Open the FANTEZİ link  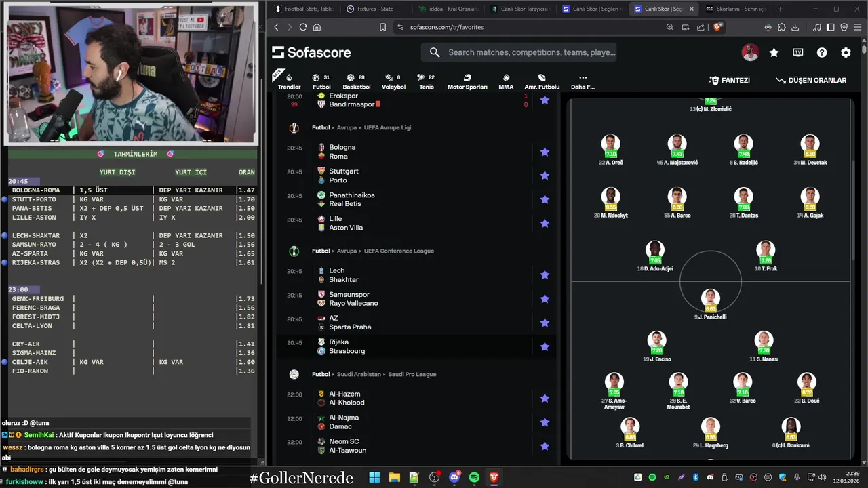pos(730,80)
